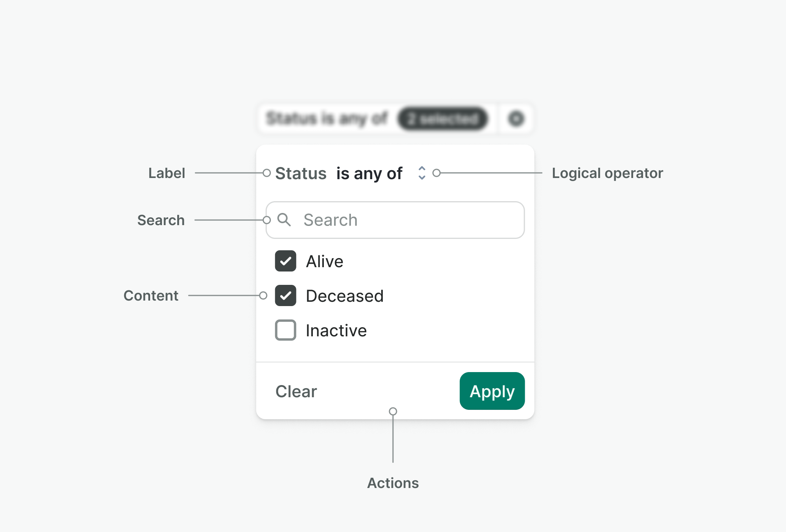
Task: Uncheck the Deceased checkbox
Action: [x=286, y=296]
